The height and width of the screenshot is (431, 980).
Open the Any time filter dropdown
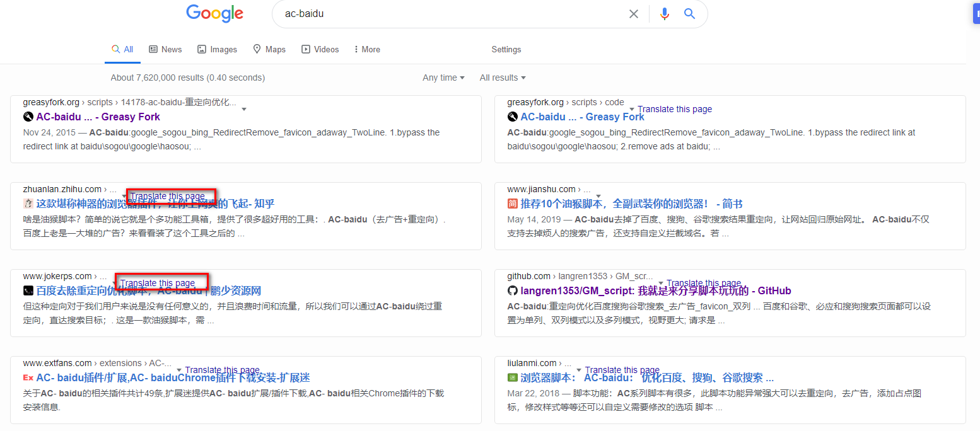pos(443,77)
